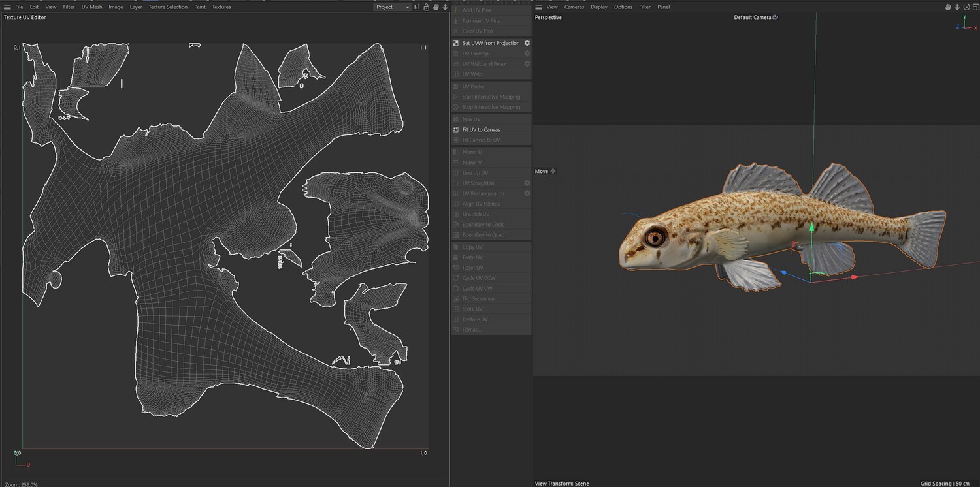Open the Paint menu

pyautogui.click(x=200, y=7)
